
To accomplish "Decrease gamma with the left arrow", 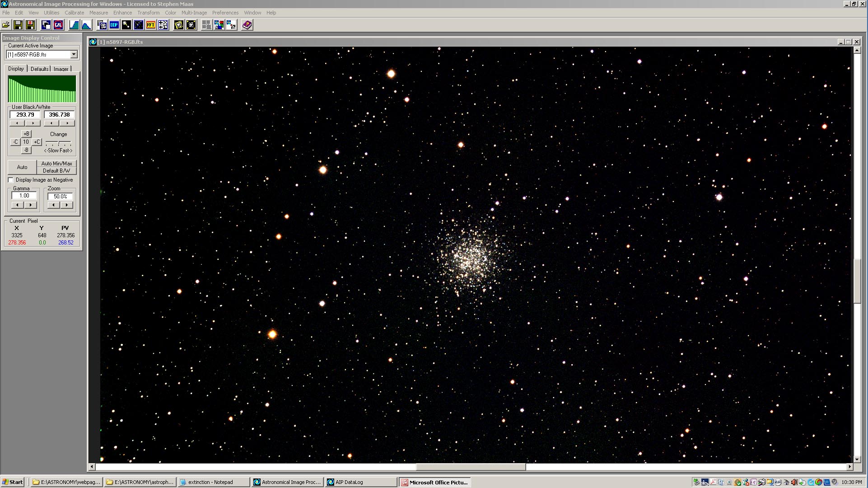I will (17, 205).
